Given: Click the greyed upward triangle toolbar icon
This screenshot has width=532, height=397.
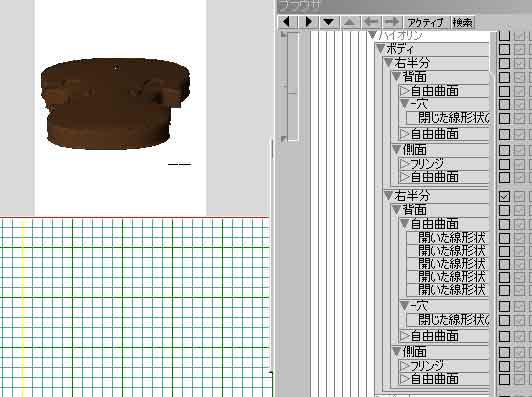Looking at the screenshot, I should tap(350, 22).
